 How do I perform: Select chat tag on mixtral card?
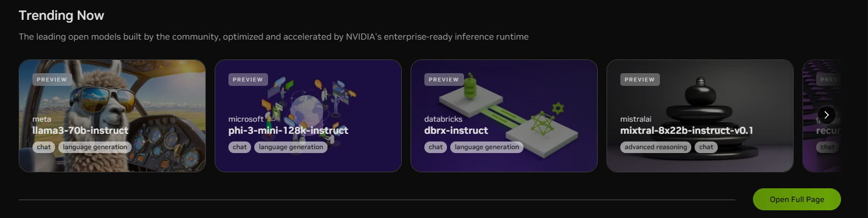[706, 147]
